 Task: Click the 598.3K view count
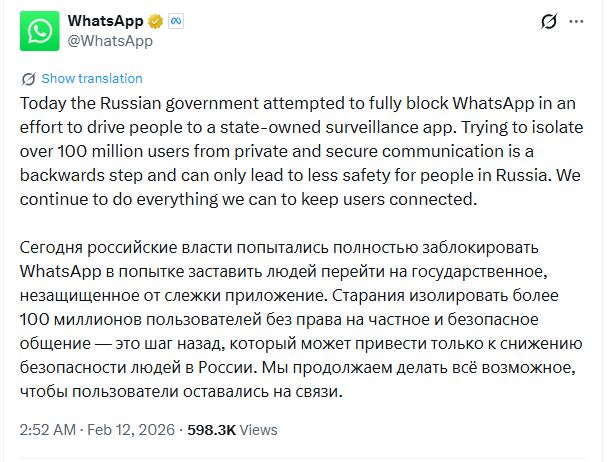pos(212,429)
